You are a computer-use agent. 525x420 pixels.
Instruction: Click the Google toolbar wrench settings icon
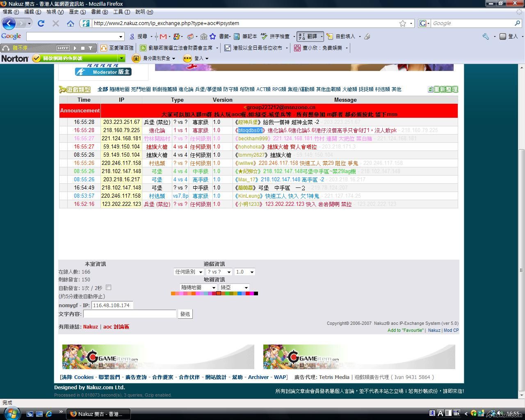pos(486,37)
